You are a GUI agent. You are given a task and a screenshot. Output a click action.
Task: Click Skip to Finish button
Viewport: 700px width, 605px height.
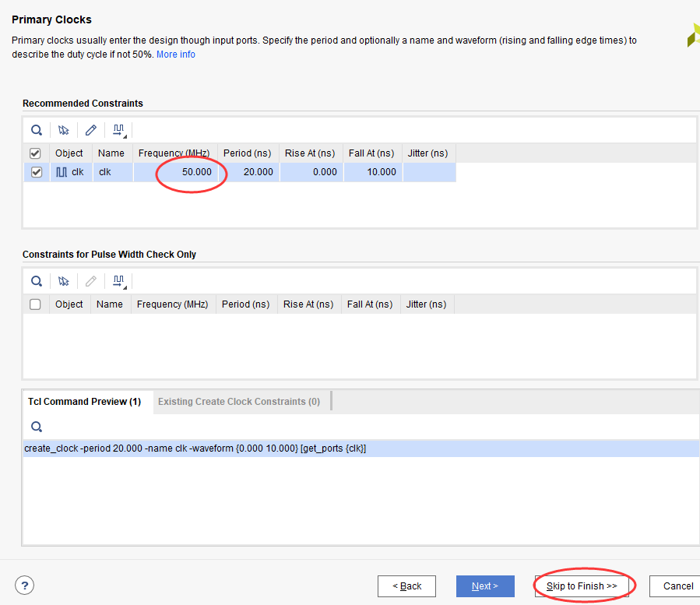[582, 586]
